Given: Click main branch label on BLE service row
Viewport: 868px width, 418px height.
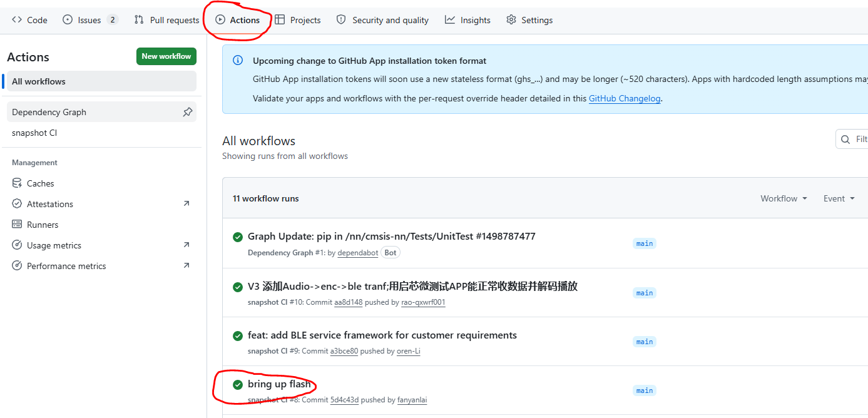Looking at the screenshot, I should tap(645, 342).
